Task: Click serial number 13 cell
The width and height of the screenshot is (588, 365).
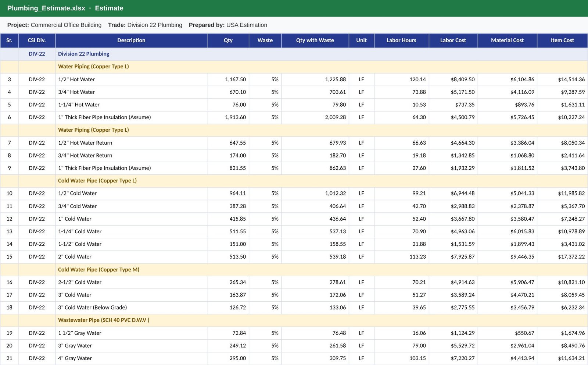Action: click(x=9, y=231)
